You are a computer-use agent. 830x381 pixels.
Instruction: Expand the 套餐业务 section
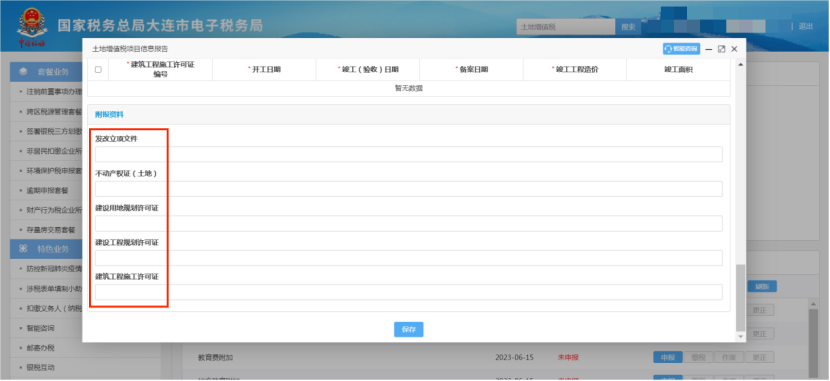click(46, 72)
